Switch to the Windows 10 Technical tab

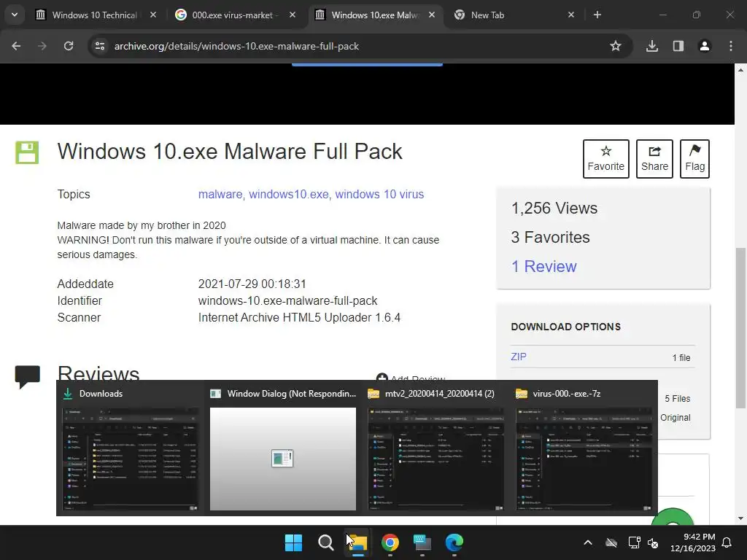96,15
